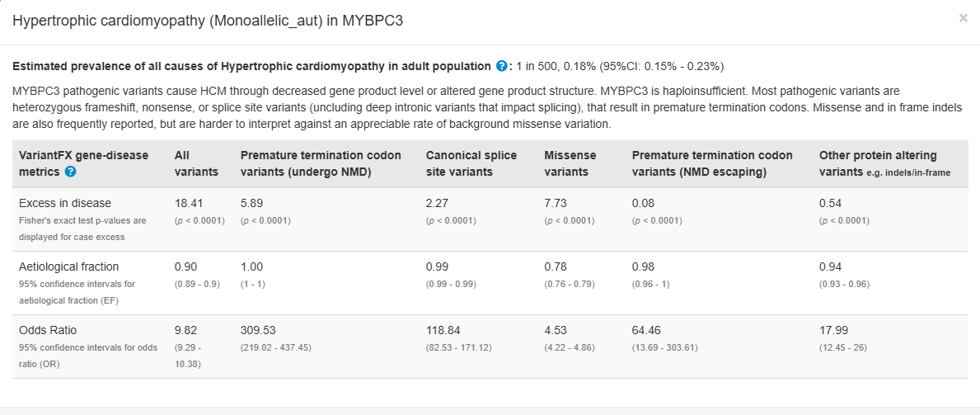Click the Estimated prevalence bold heading text
The width and height of the screenshot is (980, 415).
tap(251, 66)
